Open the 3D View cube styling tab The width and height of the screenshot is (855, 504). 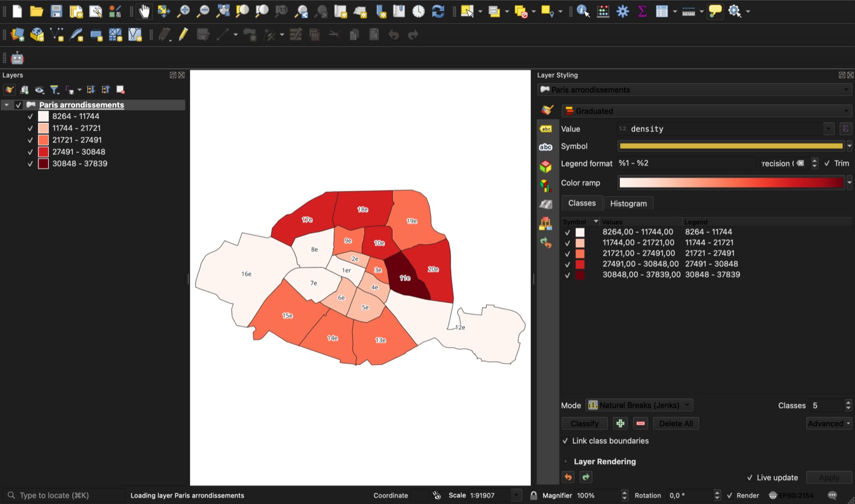pos(546,166)
